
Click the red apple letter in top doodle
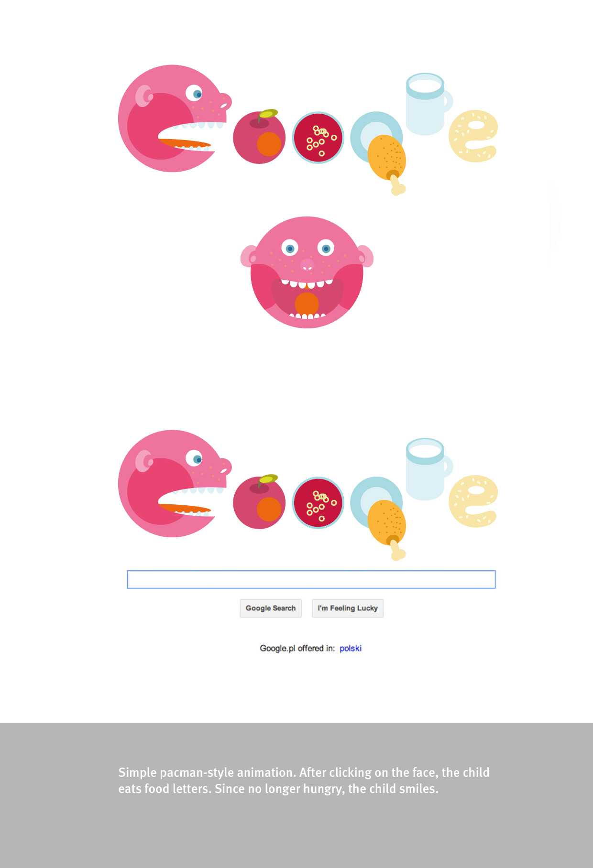pos(259,137)
